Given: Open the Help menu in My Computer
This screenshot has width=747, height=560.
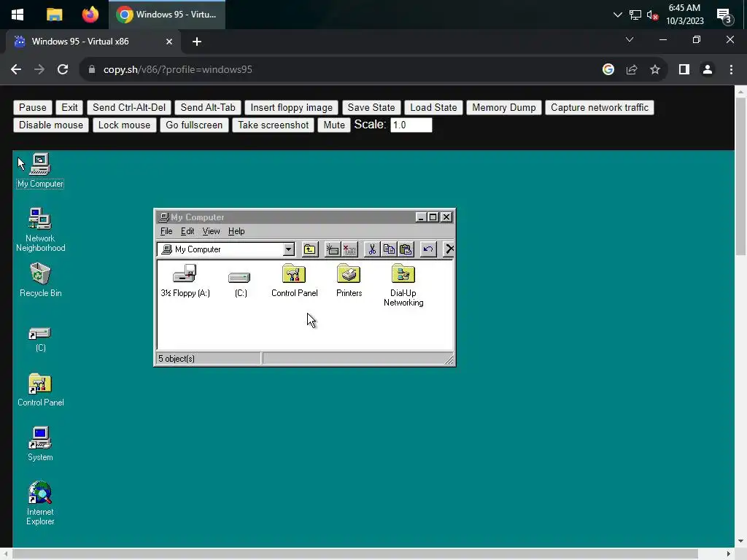Looking at the screenshot, I should (x=236, y=231).
